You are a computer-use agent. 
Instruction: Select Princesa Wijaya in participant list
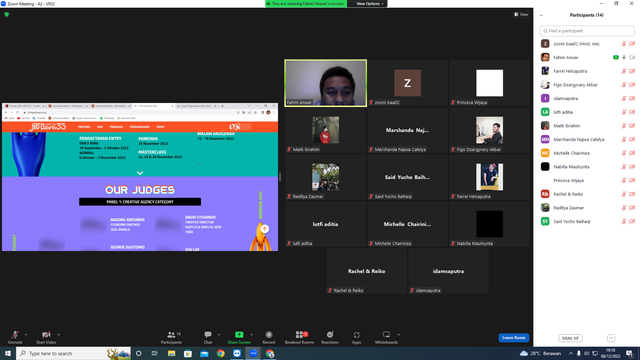[587, 180]
